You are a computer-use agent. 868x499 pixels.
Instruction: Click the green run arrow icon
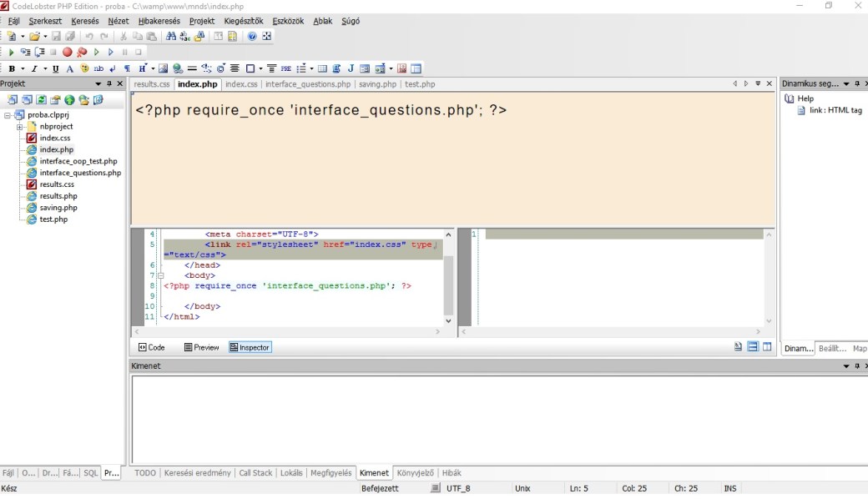point(11,53)
